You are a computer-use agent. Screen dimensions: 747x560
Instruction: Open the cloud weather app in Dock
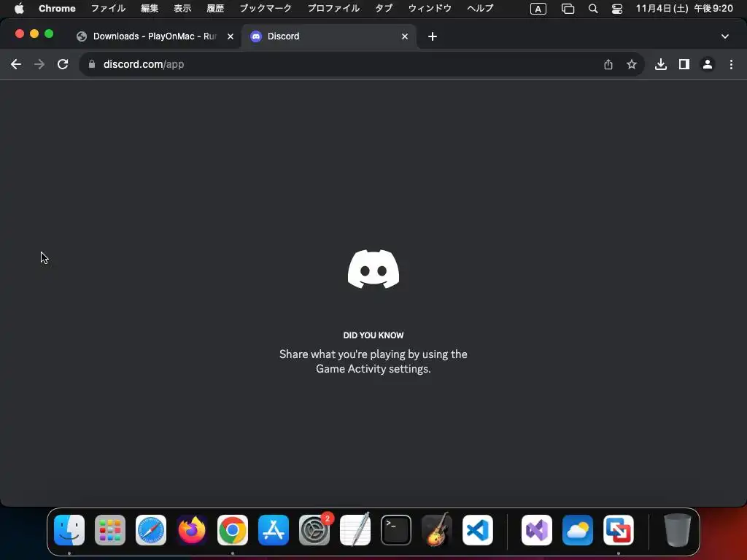(578, 530)
